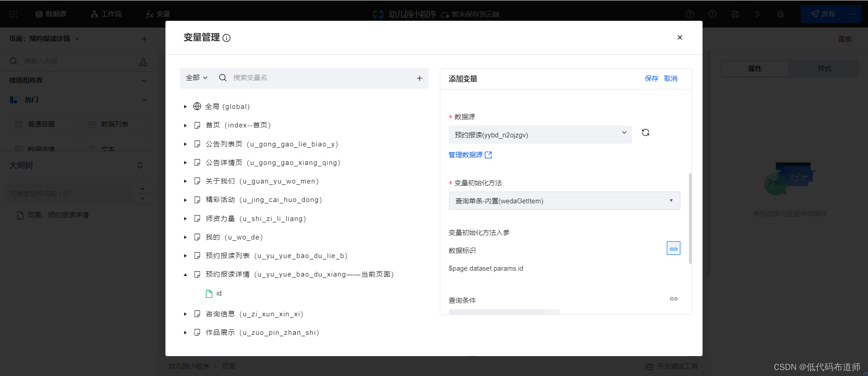Open the 变量 top menu
Viewport: 868px width, 376px height.
point(158,14)
